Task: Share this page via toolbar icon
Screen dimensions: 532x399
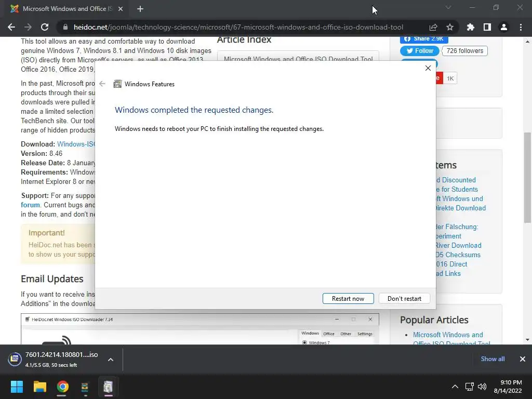Action: (433, 27)
